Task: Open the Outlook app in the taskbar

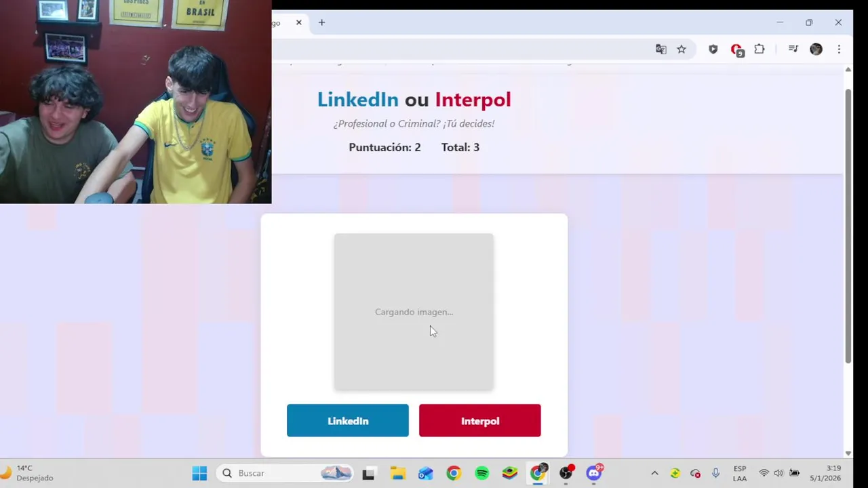Action: point(425,473)
